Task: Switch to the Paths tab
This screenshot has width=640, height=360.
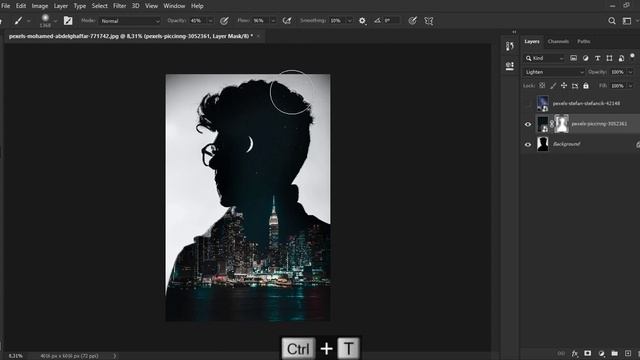Action: point(584,41)
